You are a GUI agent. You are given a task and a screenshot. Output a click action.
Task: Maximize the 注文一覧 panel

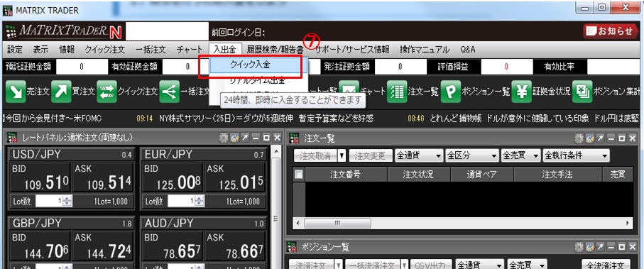coord(622,138)
